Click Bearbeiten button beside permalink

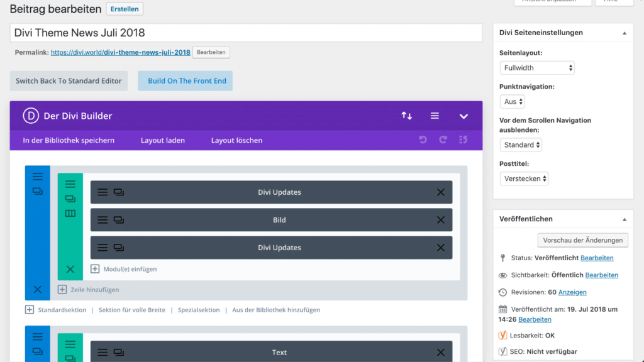click(x=211, y=52)
